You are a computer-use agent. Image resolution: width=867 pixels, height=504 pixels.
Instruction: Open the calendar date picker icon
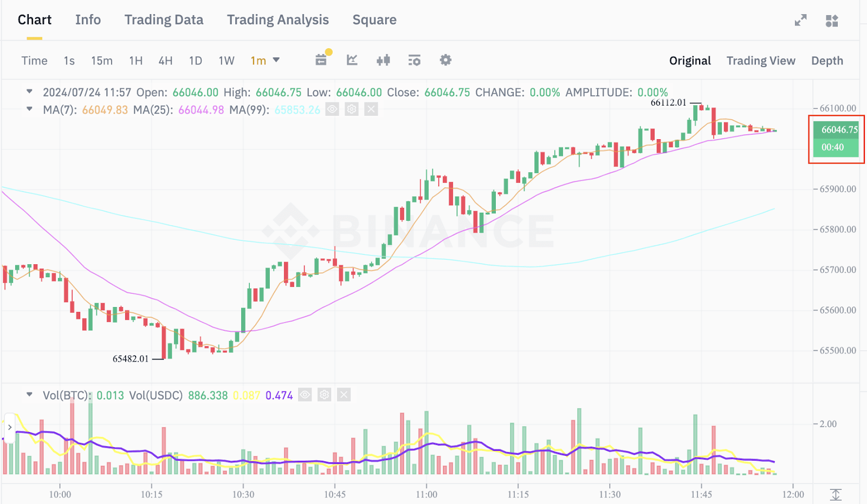click(x=321, y=60)
